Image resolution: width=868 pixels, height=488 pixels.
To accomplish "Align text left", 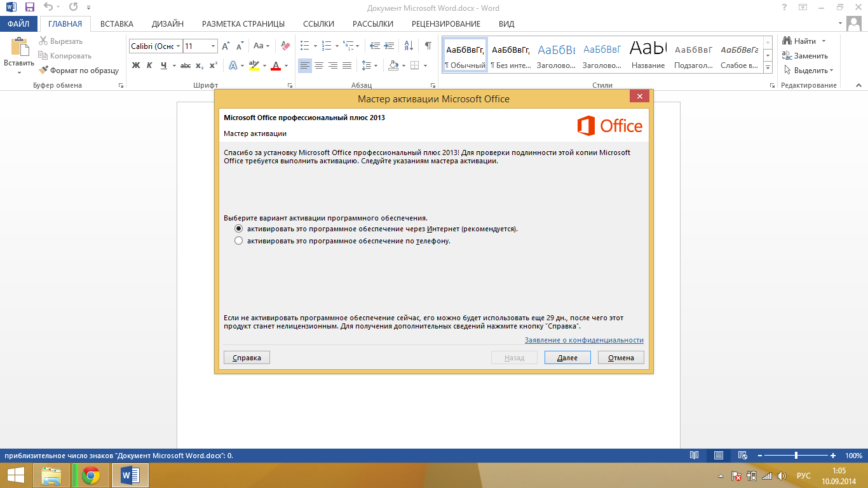I will [305, 65].
